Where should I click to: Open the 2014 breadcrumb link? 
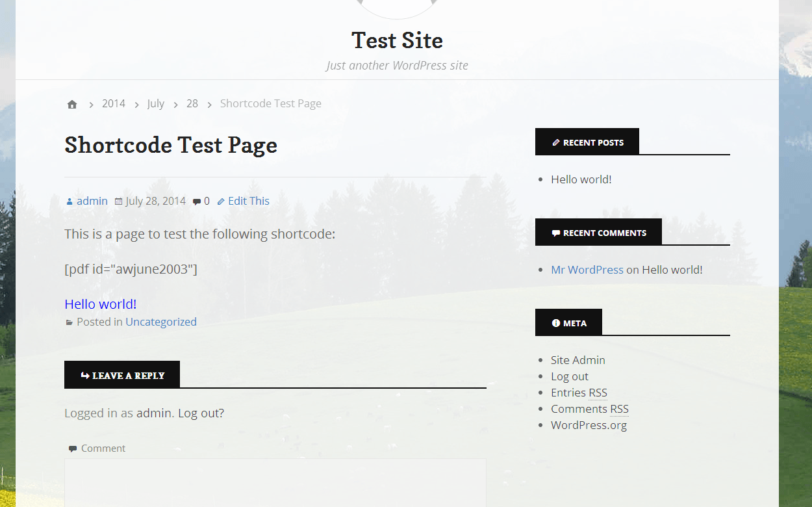click(113, 103)
